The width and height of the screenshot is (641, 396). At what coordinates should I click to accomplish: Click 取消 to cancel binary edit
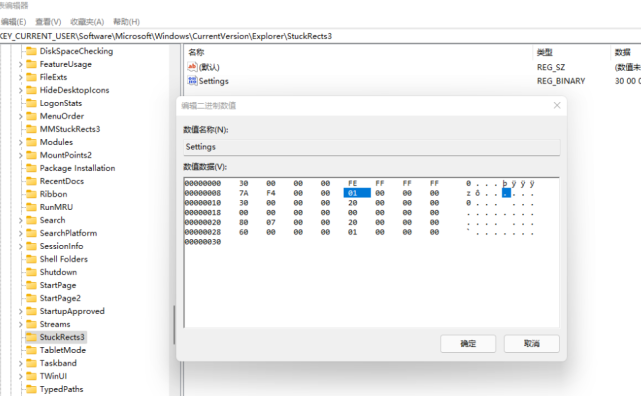(x=531, y=344)
